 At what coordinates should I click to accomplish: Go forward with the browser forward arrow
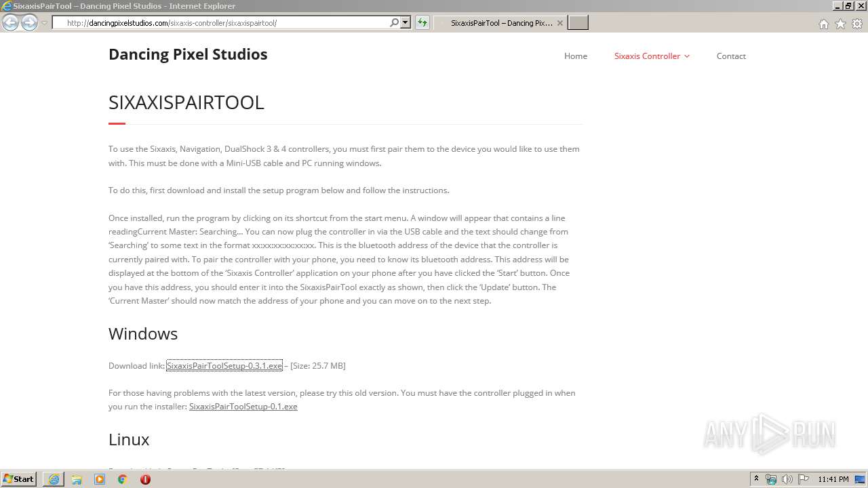point(29,22)
